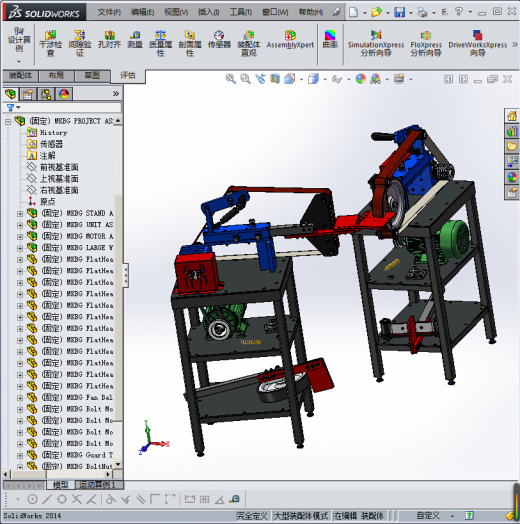Open the 视图(V) menu
Image resolution: width=520 pixels, height=524 pixels.
point(176,12)
